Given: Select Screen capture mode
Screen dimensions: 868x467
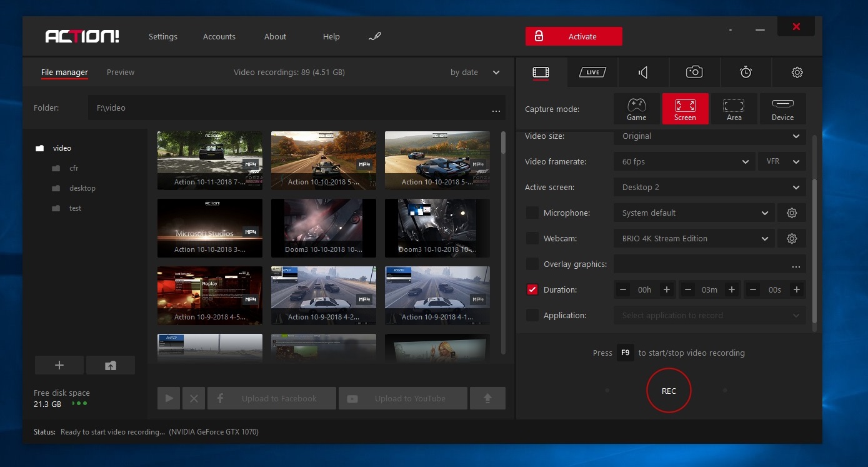Looking at the screenshot, I should (685, 109).
